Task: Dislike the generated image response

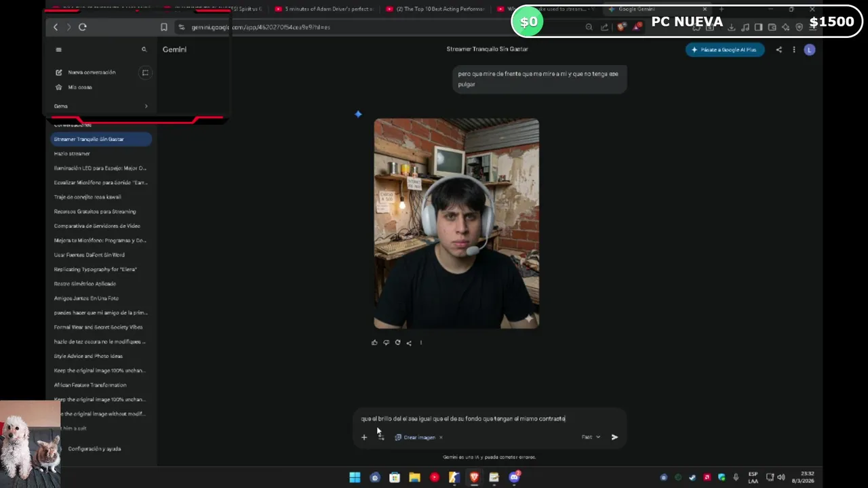Action: coord(386,342)
